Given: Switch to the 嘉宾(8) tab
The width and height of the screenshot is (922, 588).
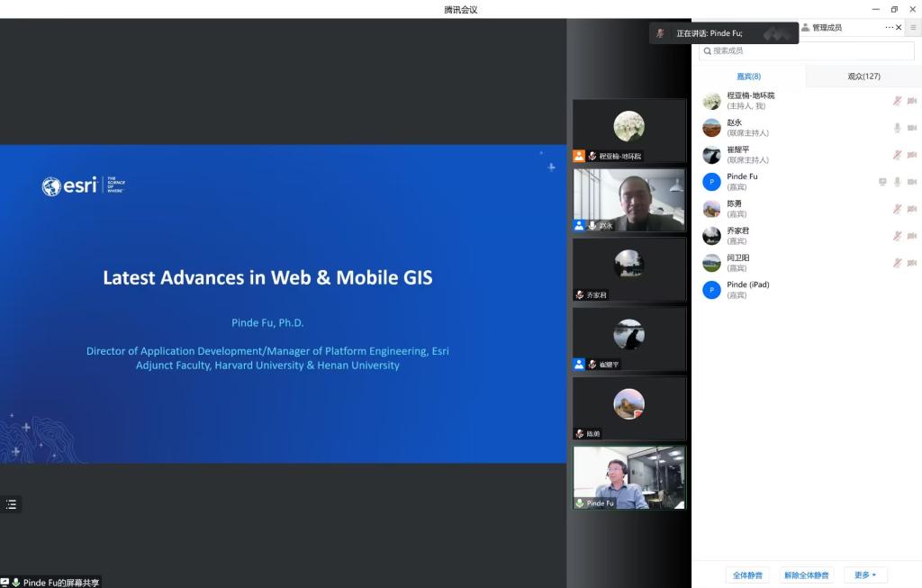Looking at the screenshot, I should click(748, 77).
